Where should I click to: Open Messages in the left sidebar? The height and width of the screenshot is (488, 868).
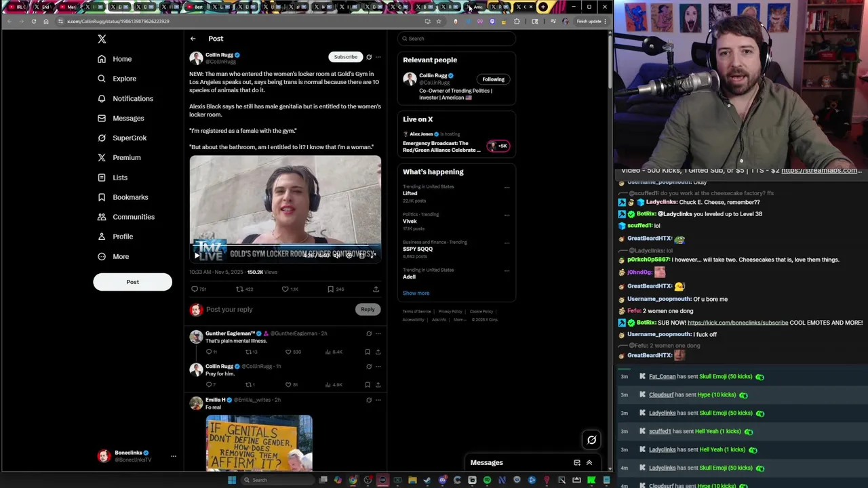coord(121,118)
